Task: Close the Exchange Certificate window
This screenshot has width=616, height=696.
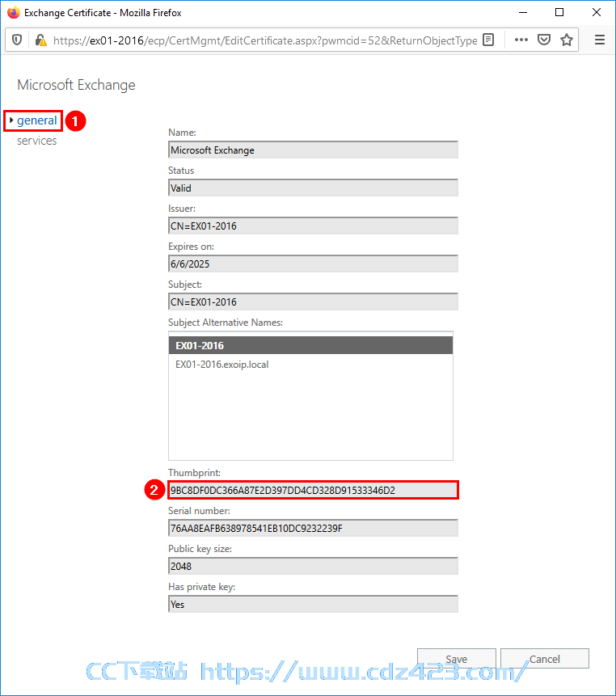Action: [x=597, y=12]
